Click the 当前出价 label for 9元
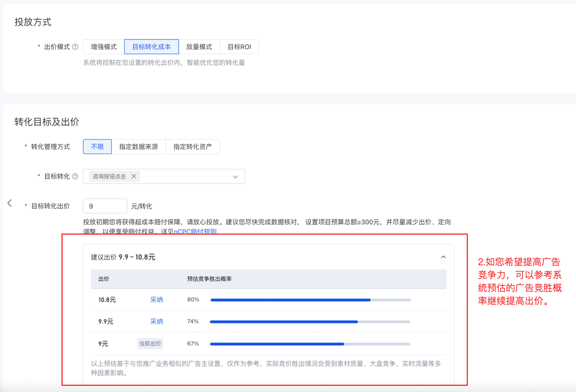This screenshot has width=576, height=392. (150, 343)
